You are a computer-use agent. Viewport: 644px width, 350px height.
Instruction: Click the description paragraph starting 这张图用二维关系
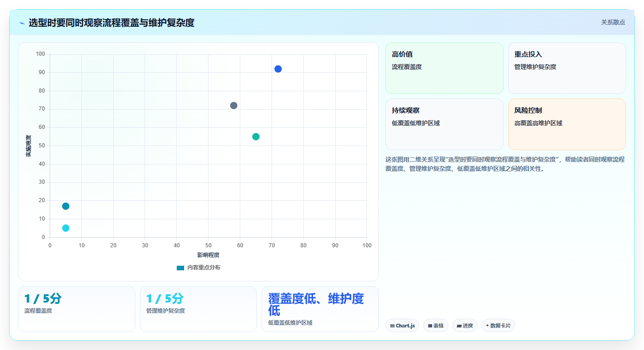pyautogui.click(x=505, y=164)
